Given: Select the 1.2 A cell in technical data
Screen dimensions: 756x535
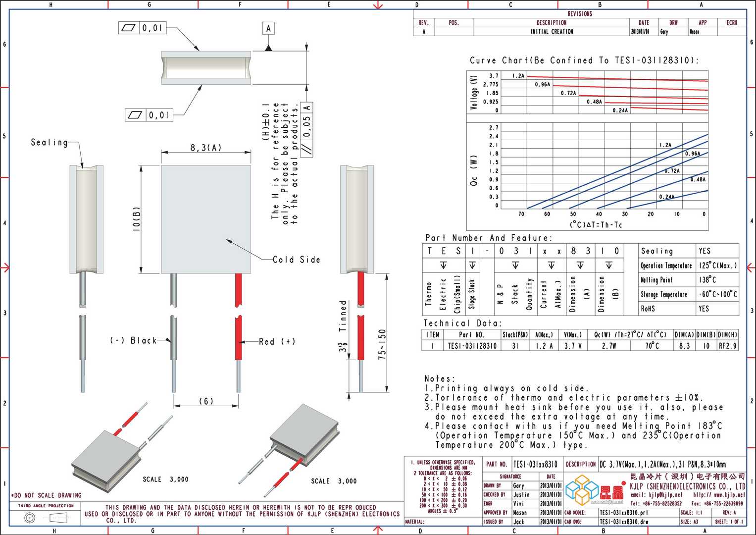Looking at the screenshot, I should (544, 346).
